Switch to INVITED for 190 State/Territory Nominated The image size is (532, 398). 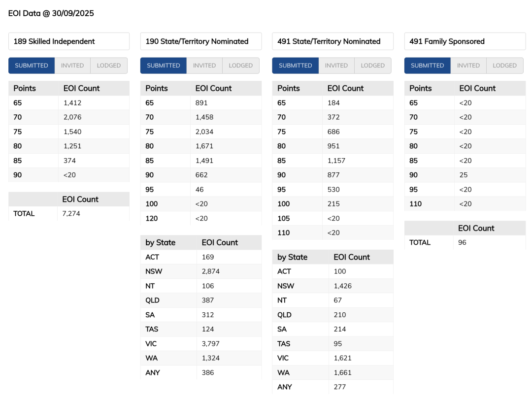click(204, 66)
